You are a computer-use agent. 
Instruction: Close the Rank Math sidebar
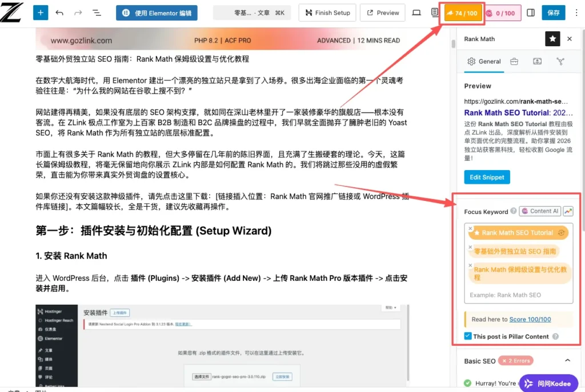pyautogui.click(x=570, y=39)
